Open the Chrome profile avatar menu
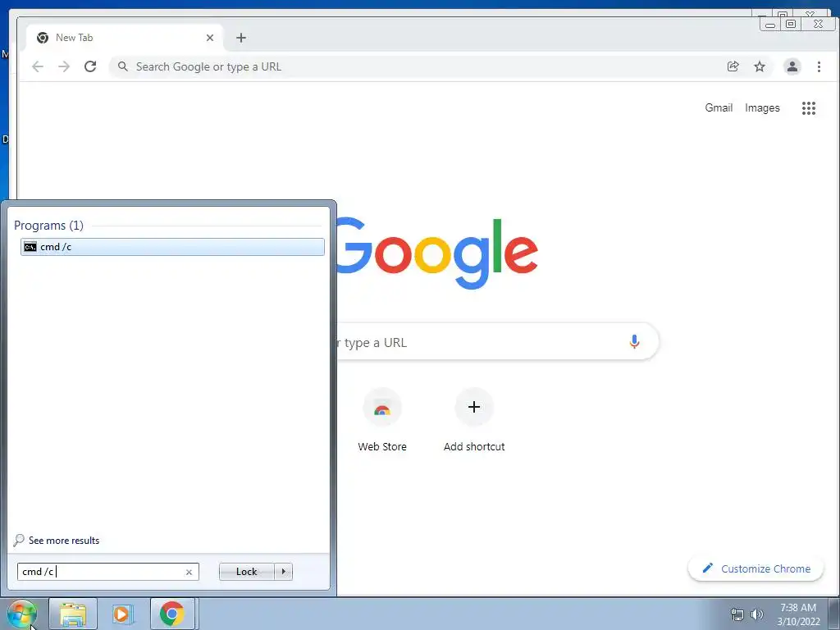Screen dimensions: 840x630 (x=792, y=66)
